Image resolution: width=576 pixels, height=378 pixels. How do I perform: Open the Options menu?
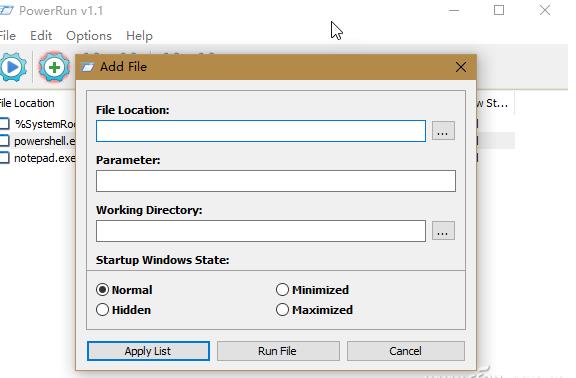click(89, 36)
